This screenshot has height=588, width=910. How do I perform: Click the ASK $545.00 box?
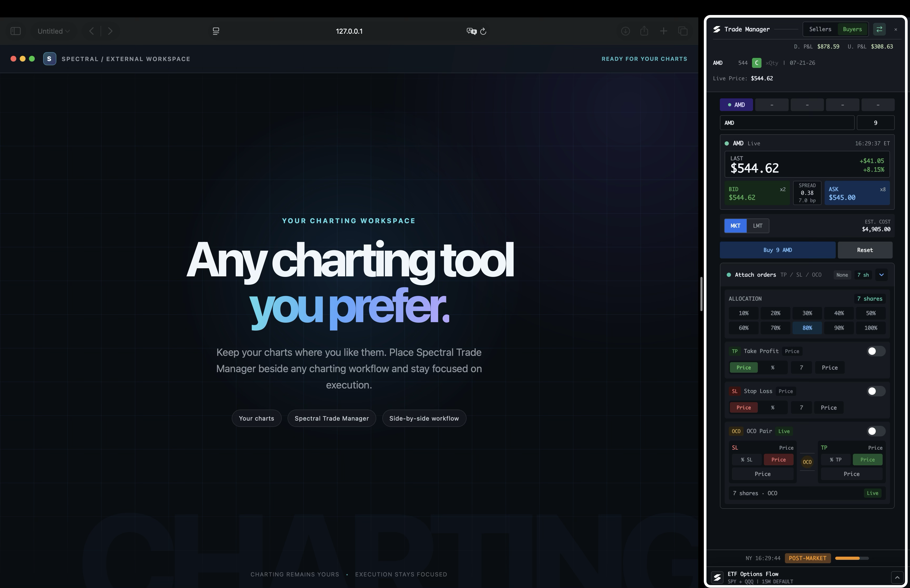click(857, 193)
